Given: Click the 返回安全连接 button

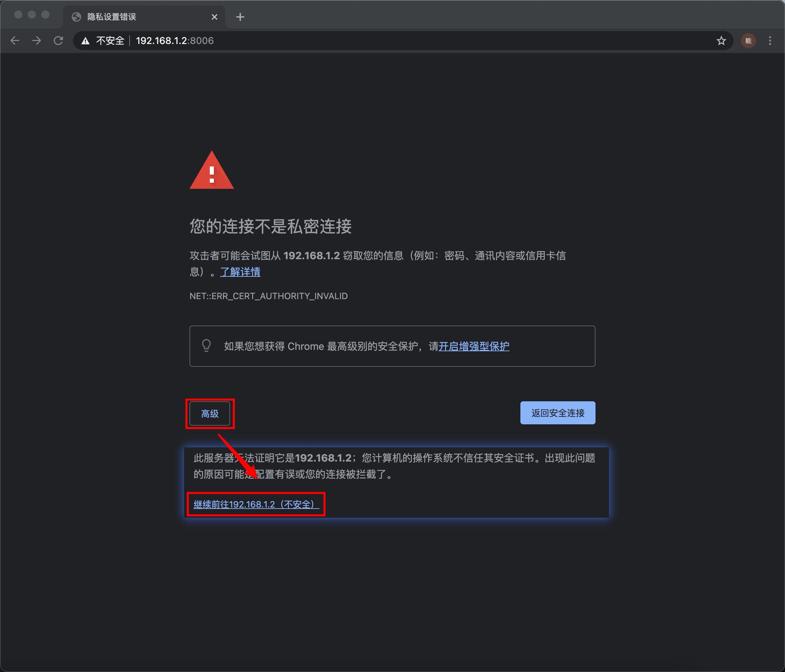Looking at the screenshot, I should pos(557,412).
